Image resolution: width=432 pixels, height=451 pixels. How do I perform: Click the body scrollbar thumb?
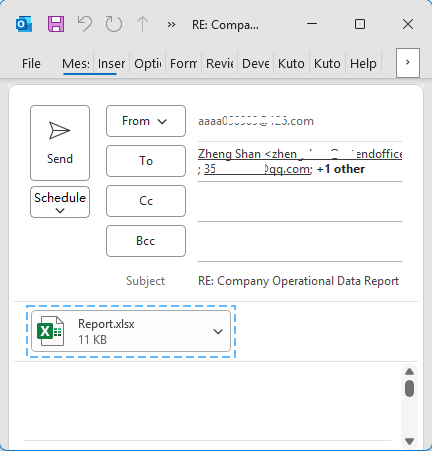(409, 388)
